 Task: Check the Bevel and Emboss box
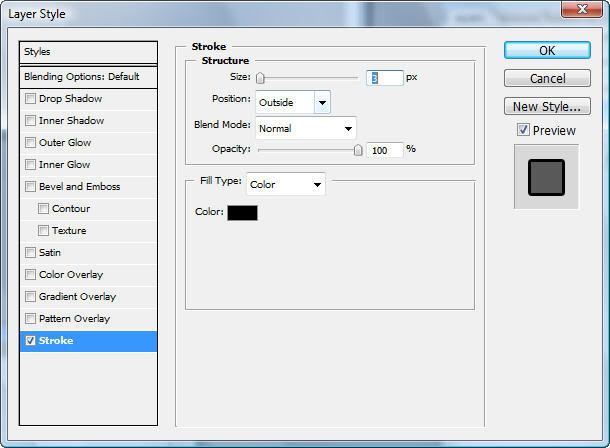[x=30, y=186]
